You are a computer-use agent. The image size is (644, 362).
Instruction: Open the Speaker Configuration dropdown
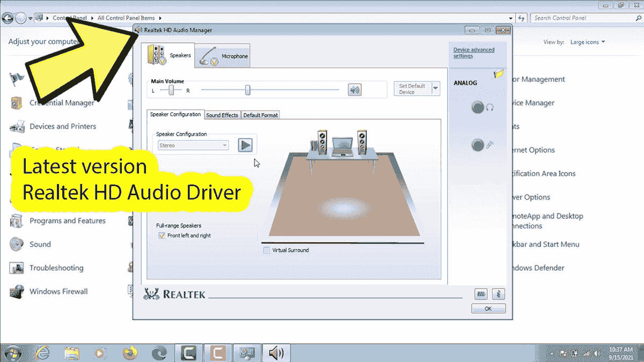point(193,145)
